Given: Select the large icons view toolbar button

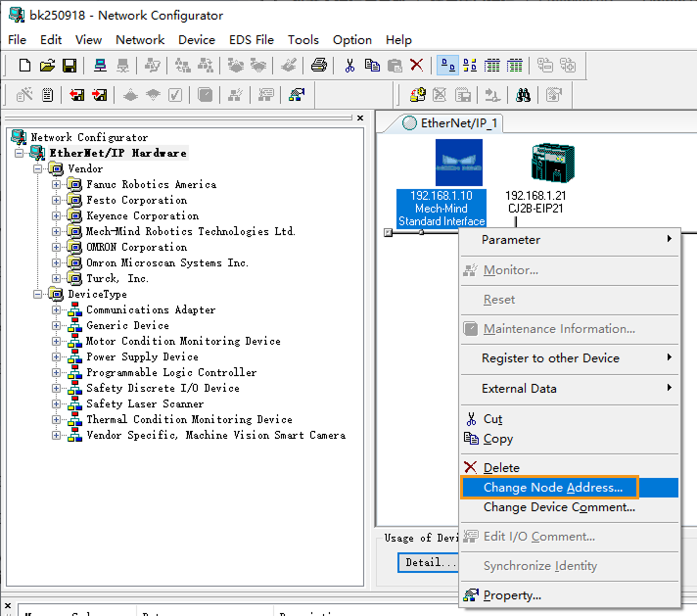Looking at the screenshot, I should coord(447,66).
